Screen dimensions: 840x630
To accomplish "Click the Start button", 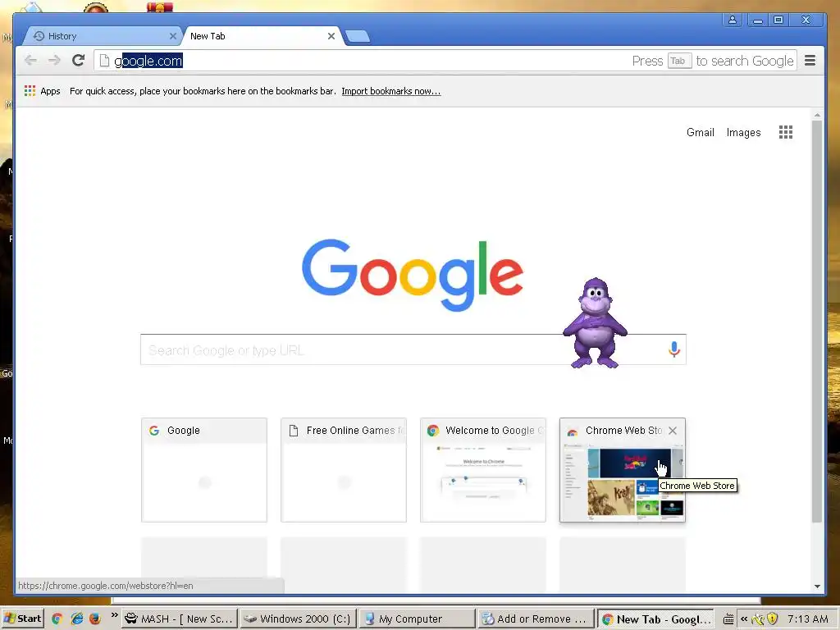I will 22,619.
